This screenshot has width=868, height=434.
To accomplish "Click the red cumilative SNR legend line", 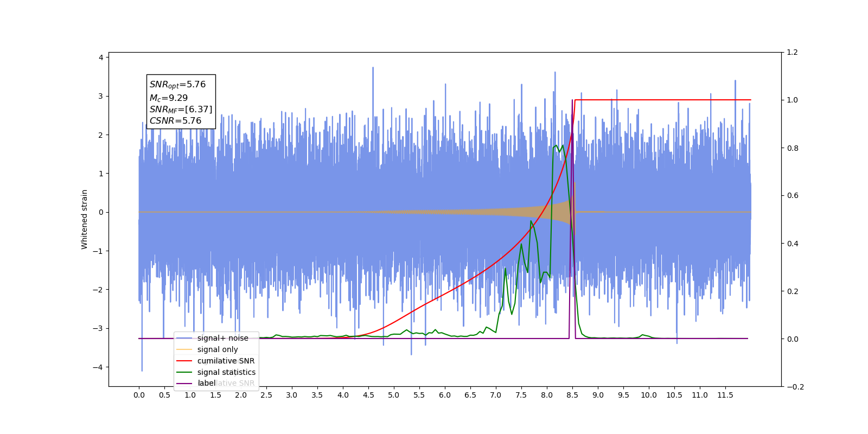I will [x=184, y=361].
